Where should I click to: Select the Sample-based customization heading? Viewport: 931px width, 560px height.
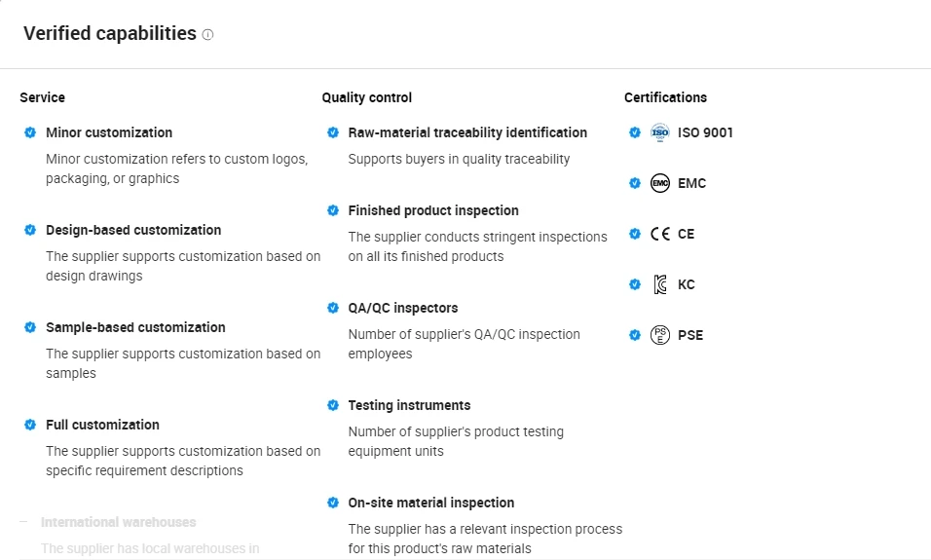coord(135,327)
